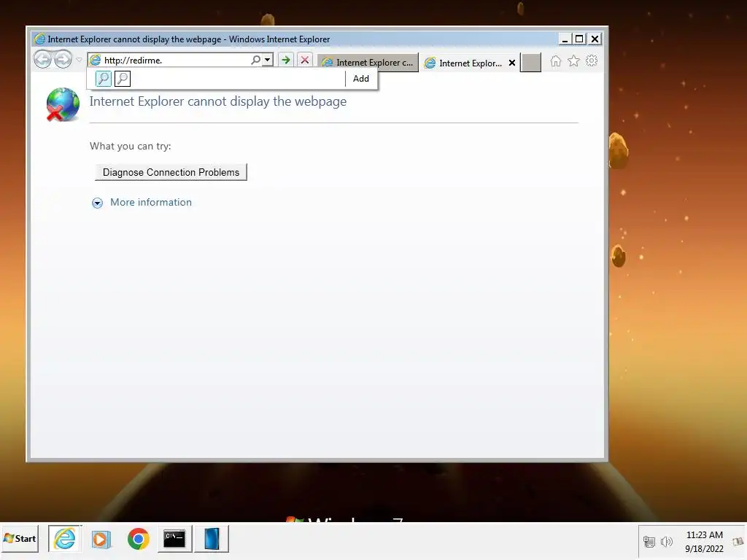Open the recent pages dropdown arrow
The image size is (747, 560).
(x=79, y=60)
